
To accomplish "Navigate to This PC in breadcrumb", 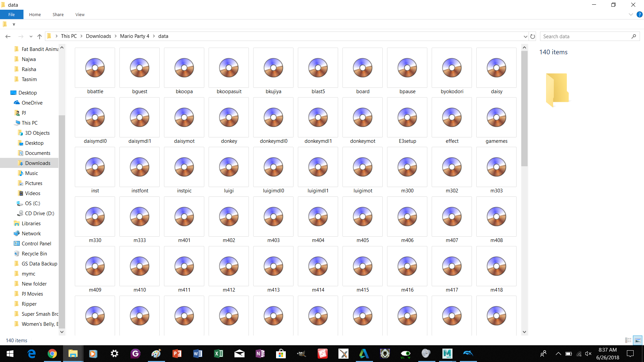I will (x=69, y=36).
